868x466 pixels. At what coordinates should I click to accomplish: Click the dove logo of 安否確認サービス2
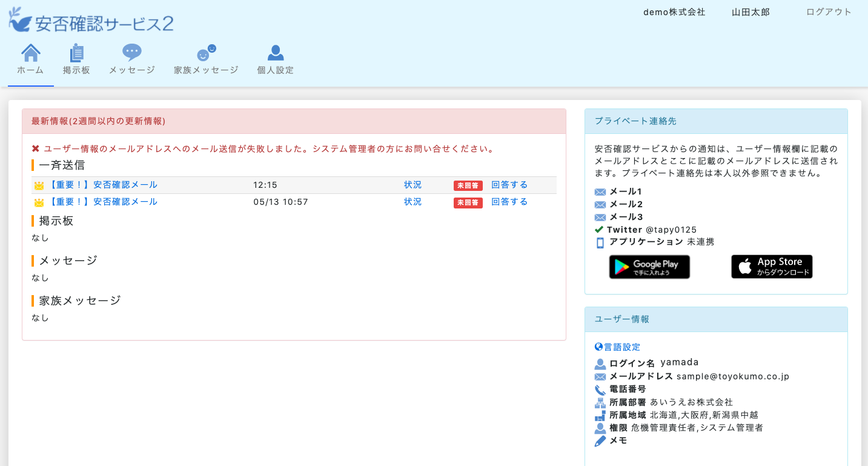(x=21, y=21)
